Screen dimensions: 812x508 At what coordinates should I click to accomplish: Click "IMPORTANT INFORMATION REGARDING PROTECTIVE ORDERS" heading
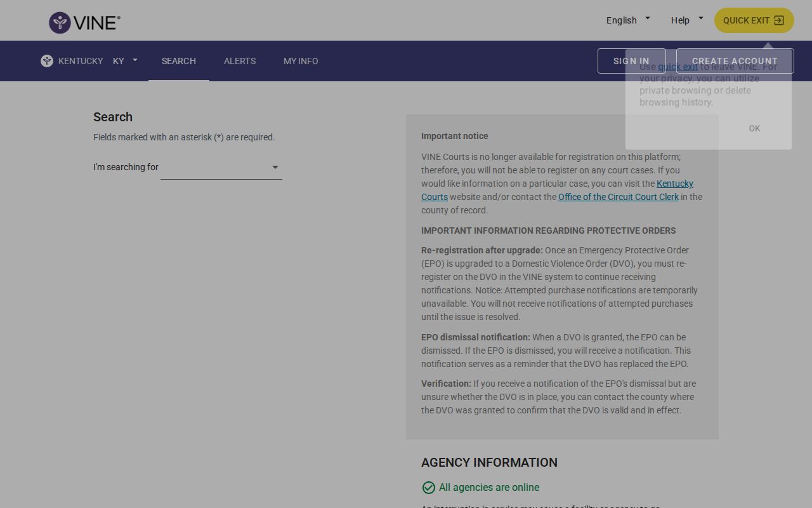[549, 231]
